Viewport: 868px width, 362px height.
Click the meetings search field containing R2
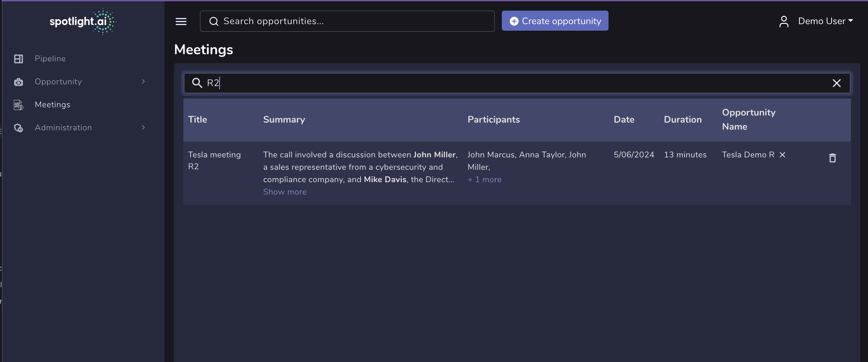click(x=505, y=83)
